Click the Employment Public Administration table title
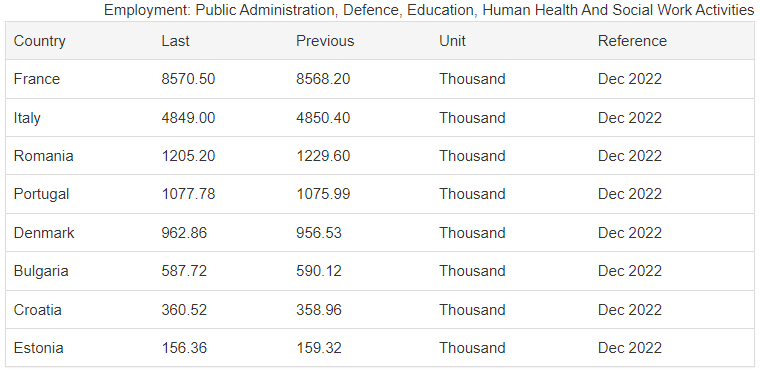760x369 pixels. (x=429, y=10)
